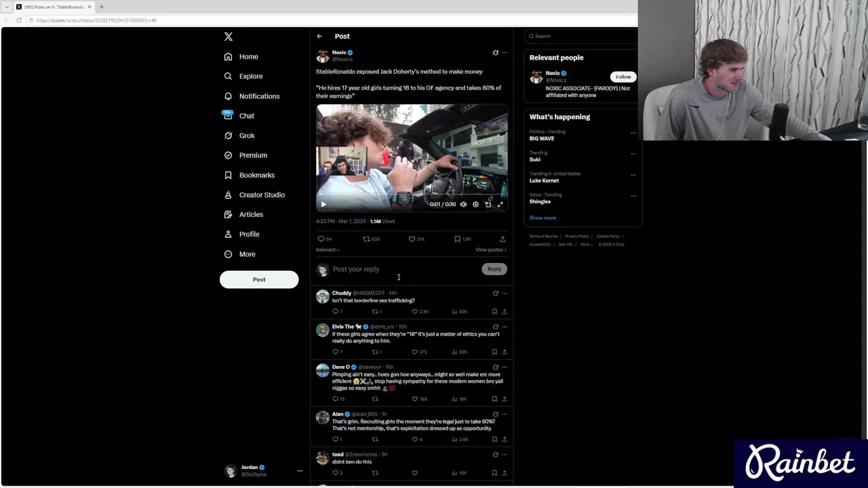The image size is (868, 488).
Task: Click the 'Post your reply' field
Action: point(405,269)
